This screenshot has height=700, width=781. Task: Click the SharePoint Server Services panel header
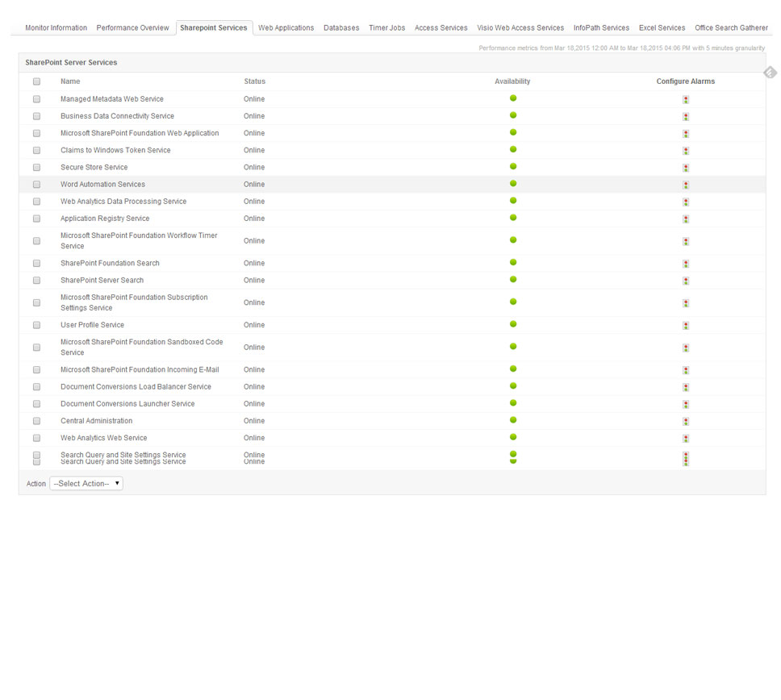(x=73, y=62)
